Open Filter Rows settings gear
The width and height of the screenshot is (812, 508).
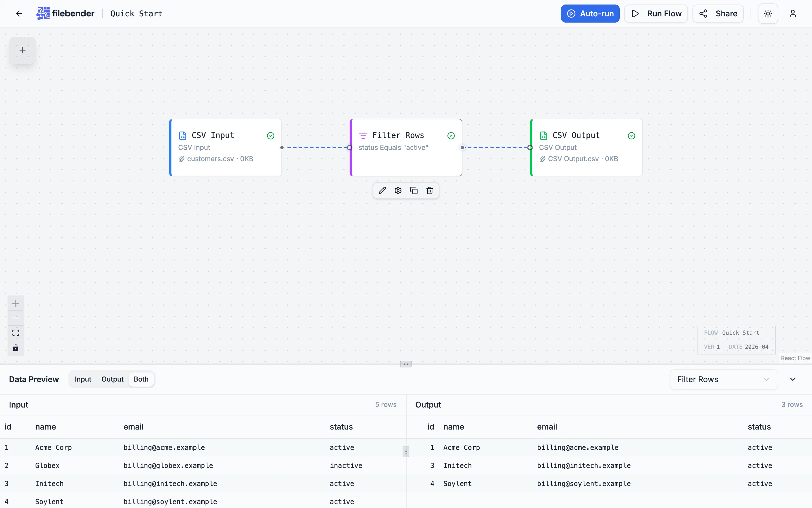398,190
